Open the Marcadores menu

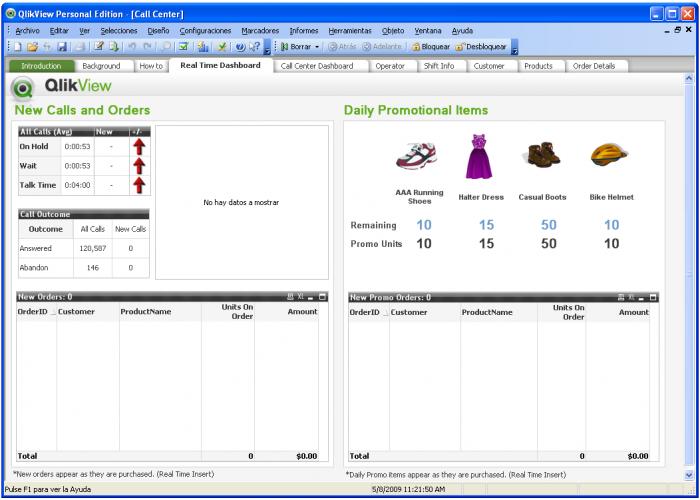point(260,31)
